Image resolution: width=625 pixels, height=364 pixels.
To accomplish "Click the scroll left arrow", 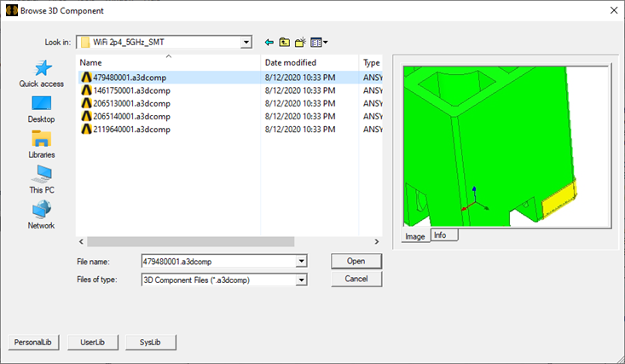I will (81, 241).
